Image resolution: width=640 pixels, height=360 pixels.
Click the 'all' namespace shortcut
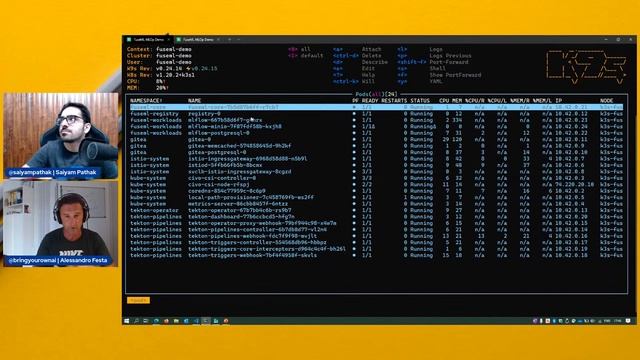coord(305,49)
